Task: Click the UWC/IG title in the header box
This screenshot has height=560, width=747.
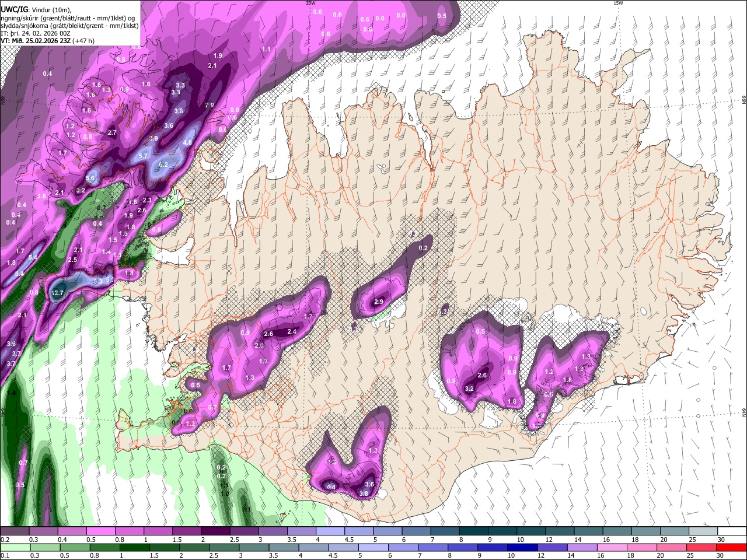Action: [13, 10]
